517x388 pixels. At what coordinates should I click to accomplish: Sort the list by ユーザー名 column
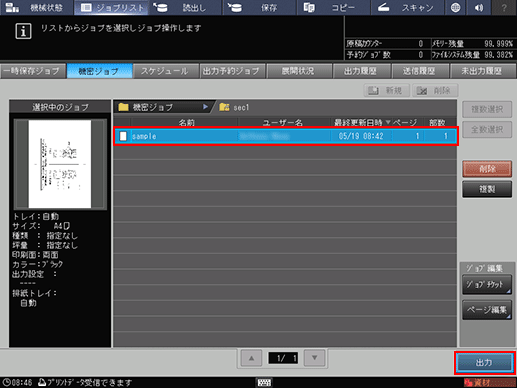[x=284, y=123]
